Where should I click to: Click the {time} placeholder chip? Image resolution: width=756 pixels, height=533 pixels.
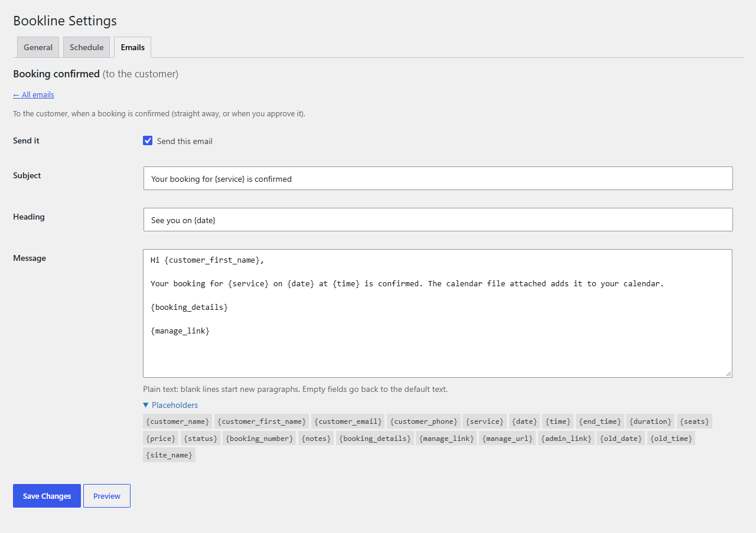pyautogui.click(x=558, y=421)
